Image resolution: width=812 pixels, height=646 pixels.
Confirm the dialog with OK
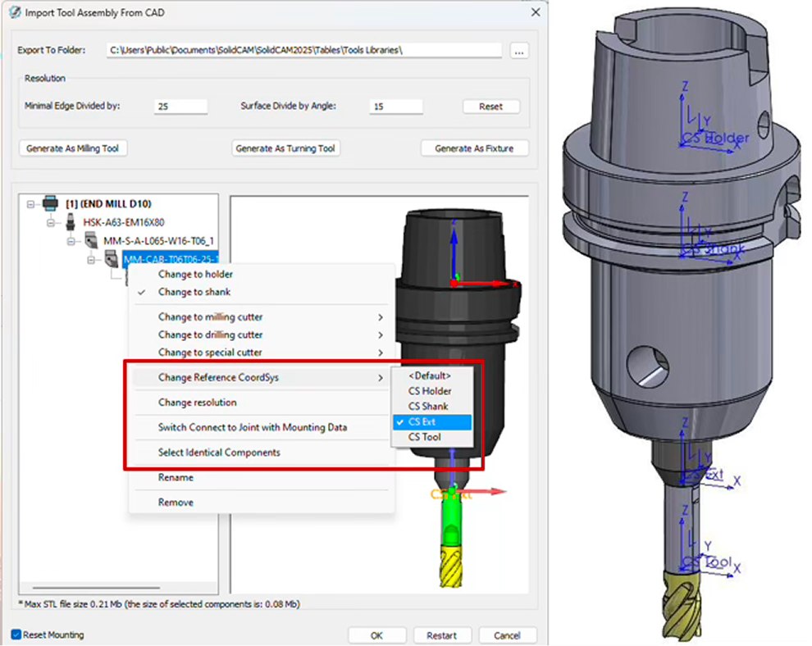coord(376,635)
